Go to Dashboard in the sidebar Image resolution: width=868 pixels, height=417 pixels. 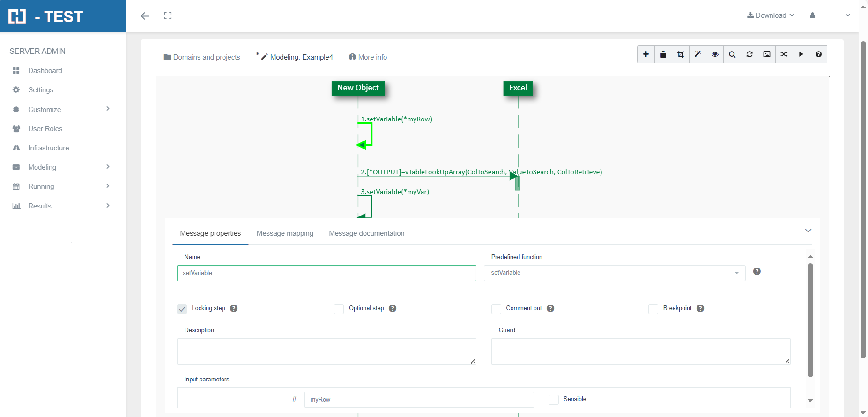tap(45, 71)
